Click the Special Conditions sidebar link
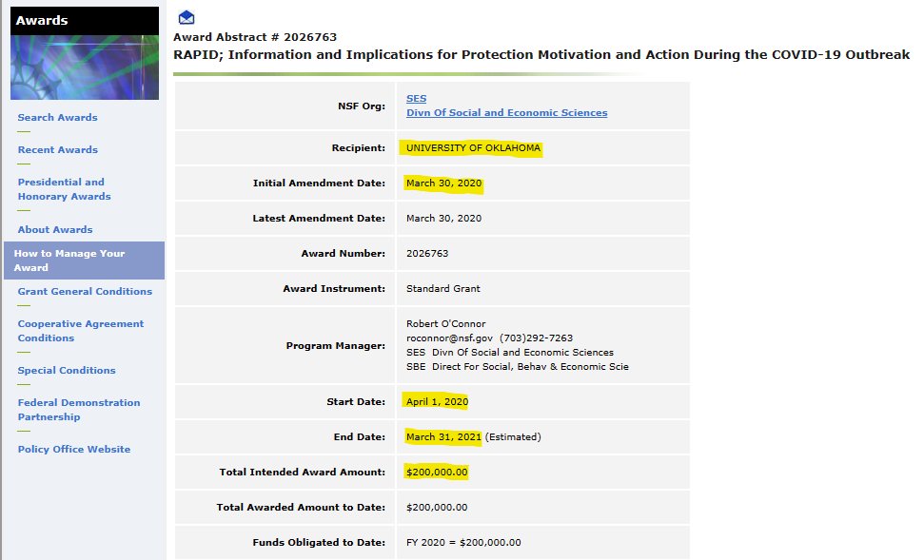The width and height of the screenshot is (924, 560). (67, 371)
